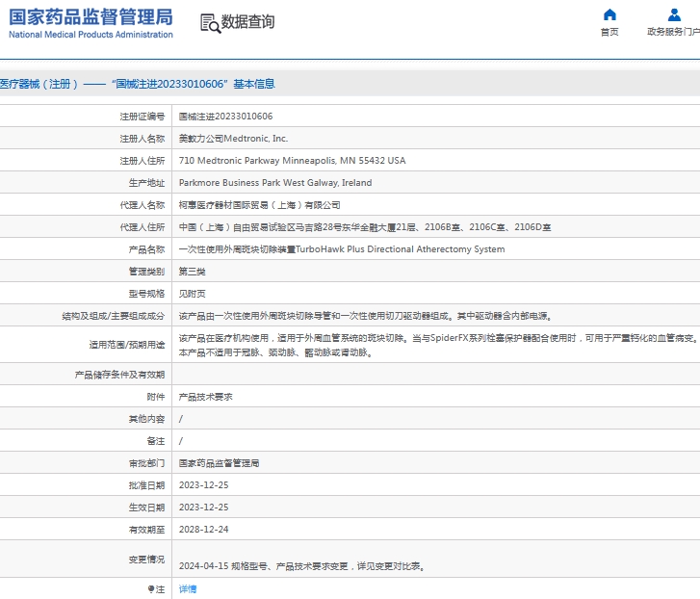Image resolution: width=700 pixels, height=599 pixels.
Task: Click the bullet icon beside 注
Action: click(151, 588)
